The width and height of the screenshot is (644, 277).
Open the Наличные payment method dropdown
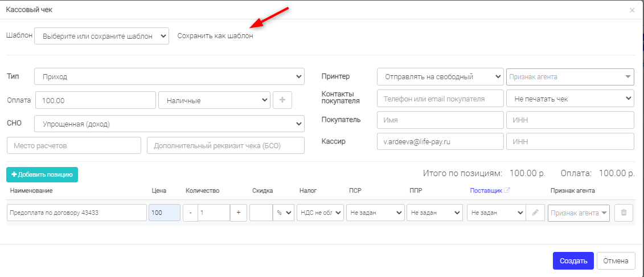(215, 100)
